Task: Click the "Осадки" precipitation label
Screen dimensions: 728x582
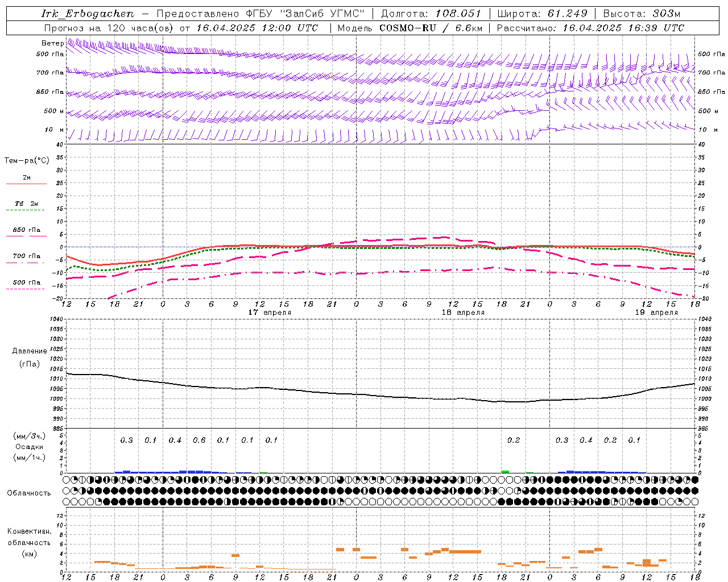Action: pyautogui.click(x=29, y=447)
